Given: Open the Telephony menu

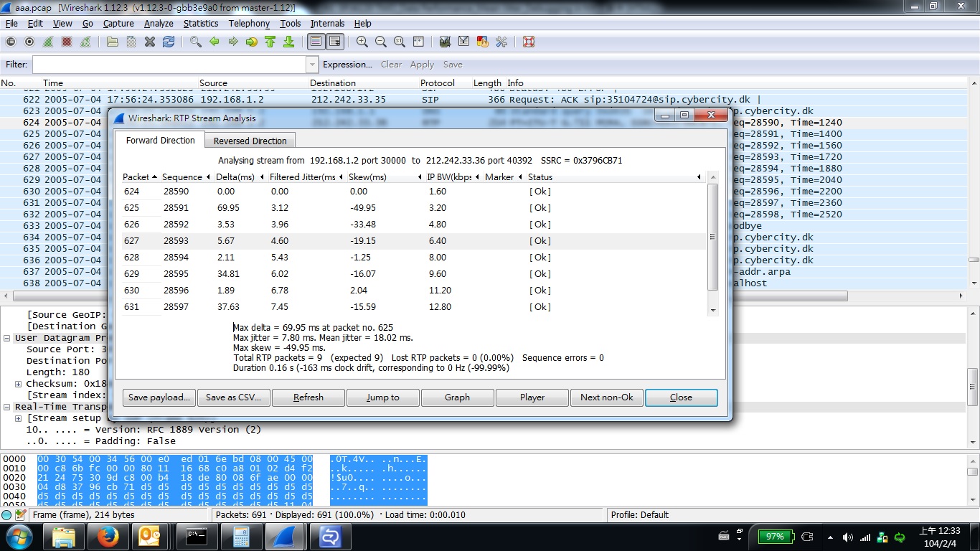Looking at the screenshot, I should point(249,23).
